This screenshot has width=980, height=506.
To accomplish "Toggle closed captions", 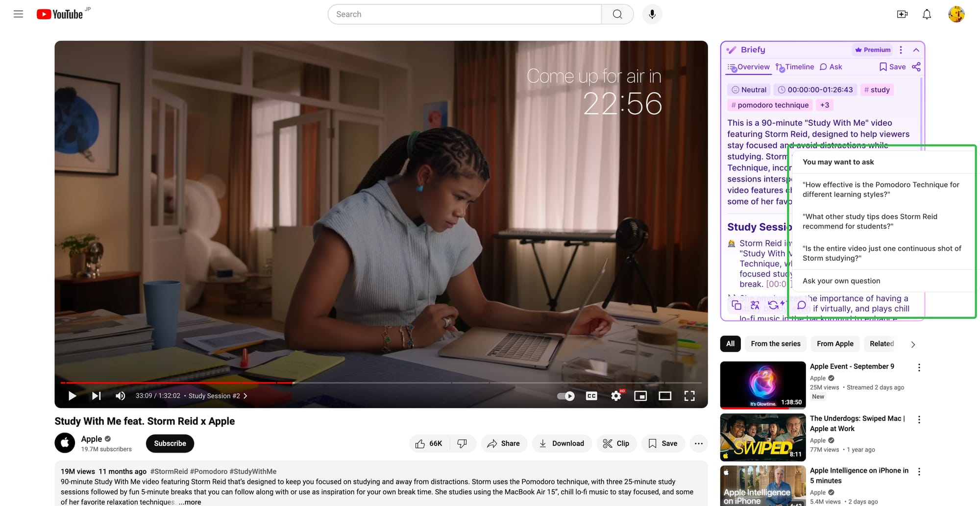I will (591, 396).
